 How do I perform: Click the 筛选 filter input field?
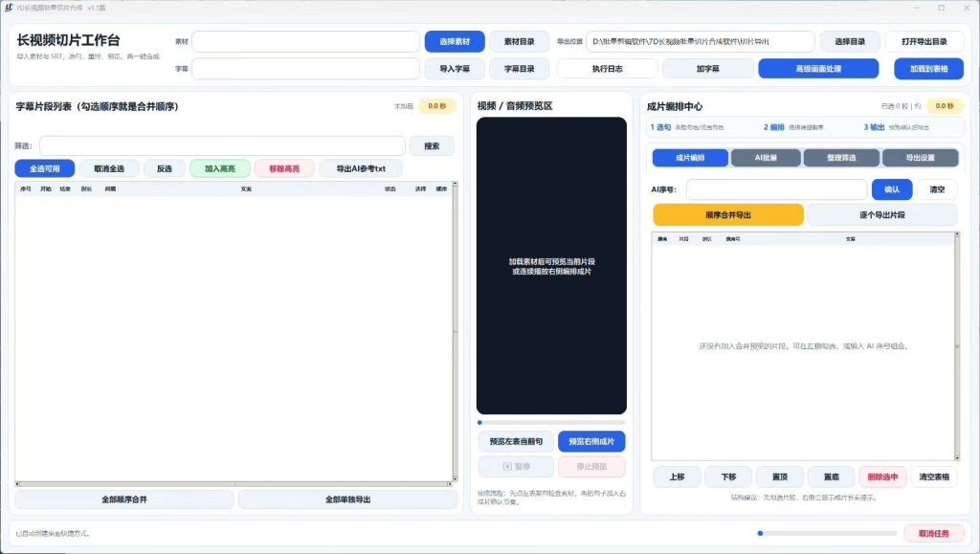(222, 146)
